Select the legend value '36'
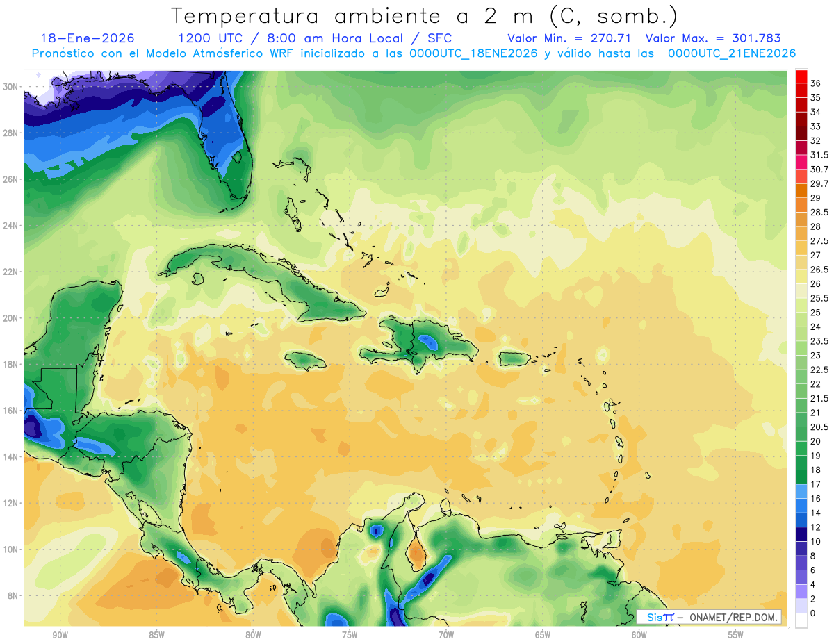The image size is (834, 644). pos(815,83)
